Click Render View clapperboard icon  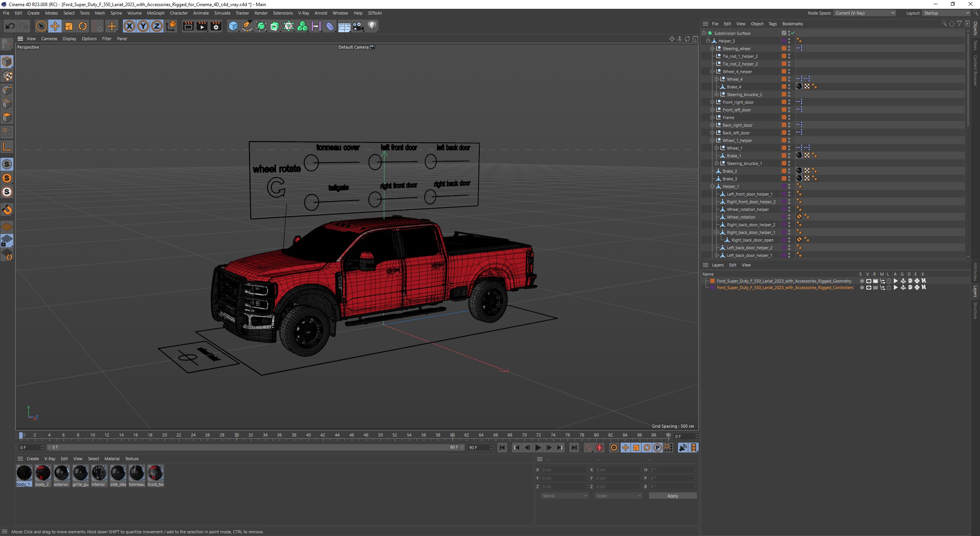coord(188,26)
